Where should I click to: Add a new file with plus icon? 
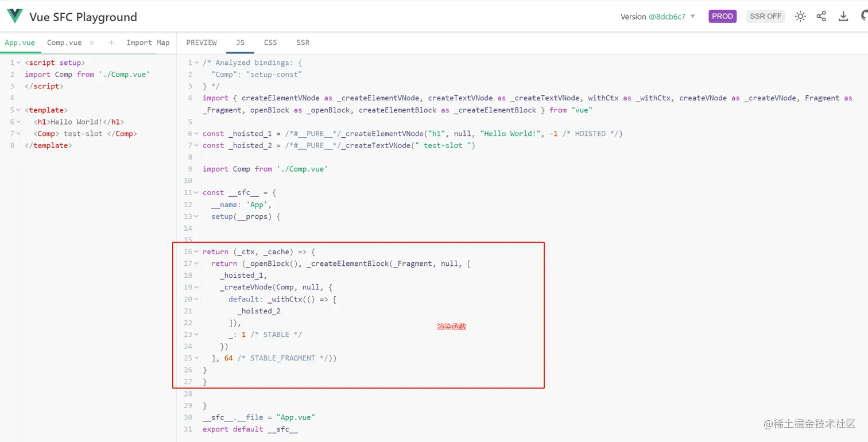111,42
